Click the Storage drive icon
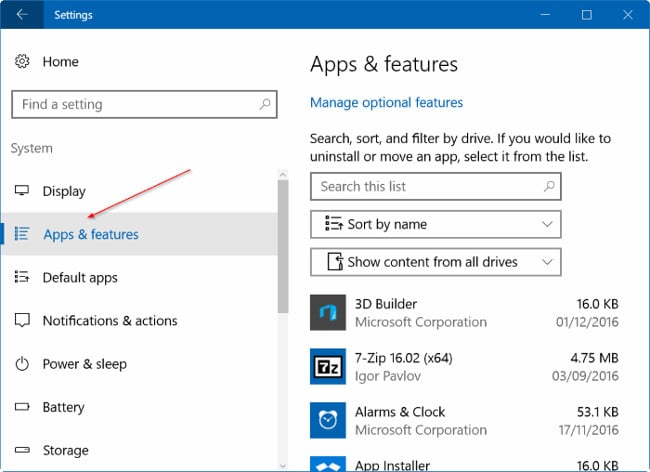Viewport: 650px width, 472px height. click(x=22, y=450)
